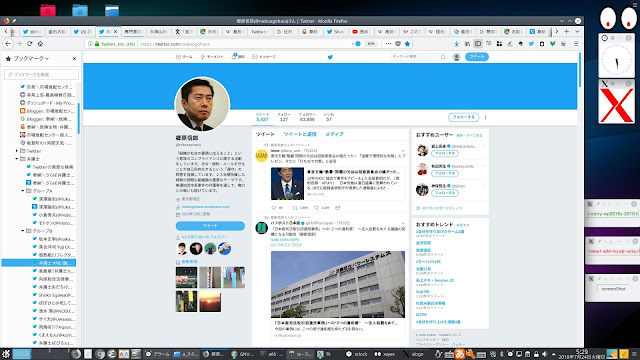Image resolution: width=640 pixels, height=360 pixels.
Task: Expand the Twitter bookmarks folder
Action: pyautogui.click(x=17, y=151)
